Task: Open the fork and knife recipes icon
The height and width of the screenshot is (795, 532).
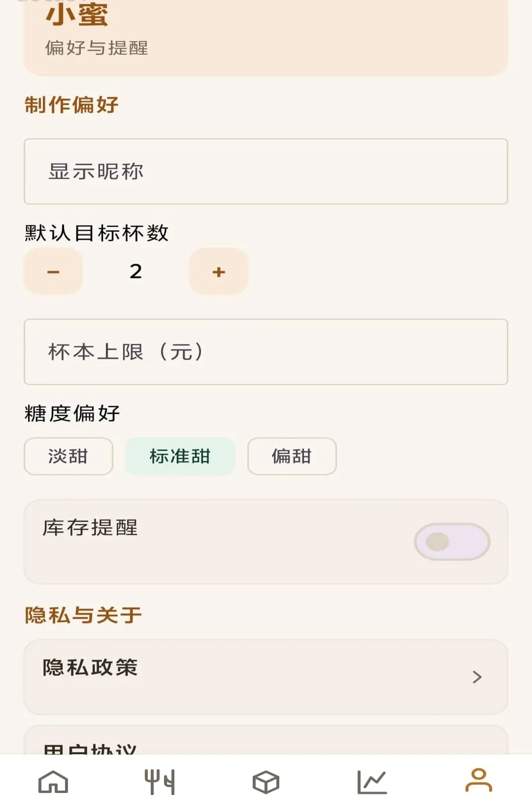Action: pos(160,781)
